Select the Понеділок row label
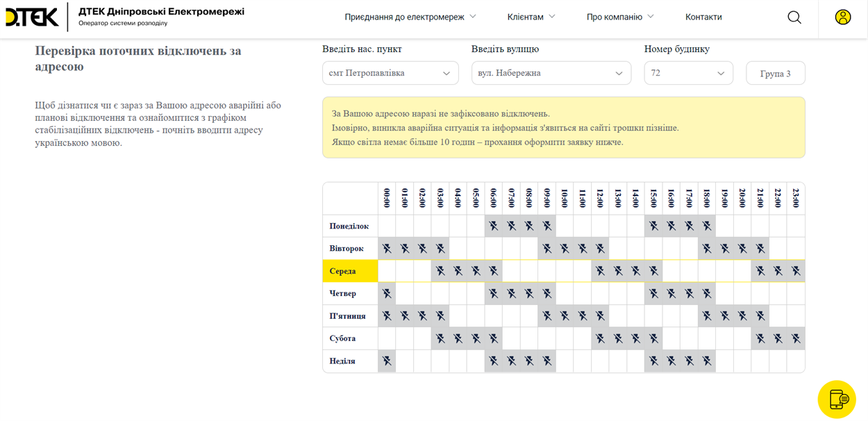868x421 pixels. tap(349, 226)
